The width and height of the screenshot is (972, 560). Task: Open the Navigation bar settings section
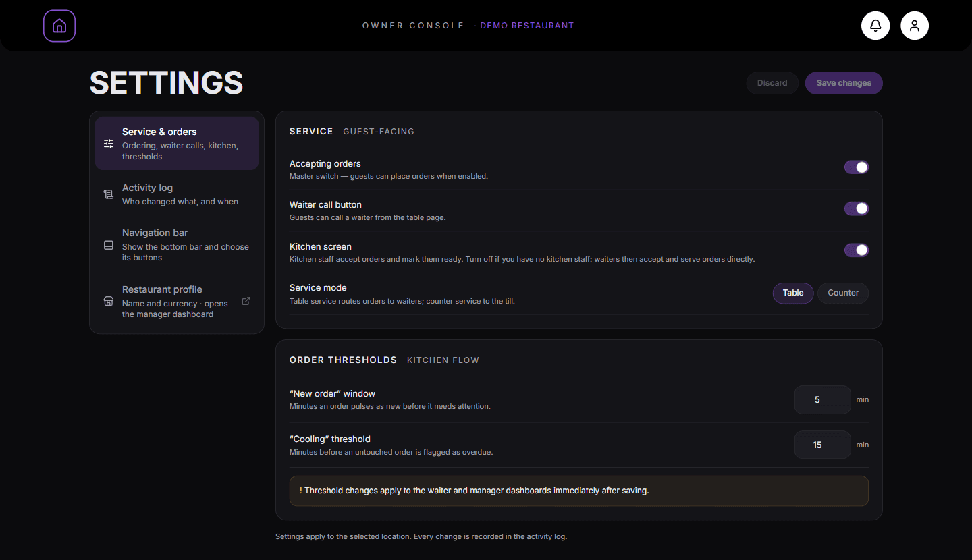tap(177, 245)
